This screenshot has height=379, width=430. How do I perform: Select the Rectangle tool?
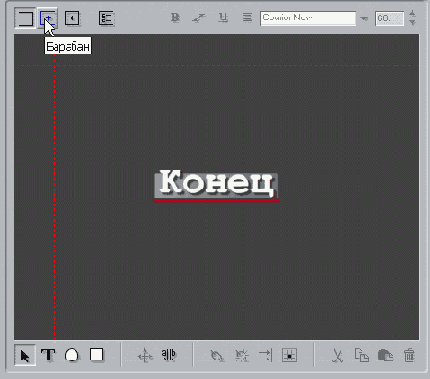click(97, 355)
